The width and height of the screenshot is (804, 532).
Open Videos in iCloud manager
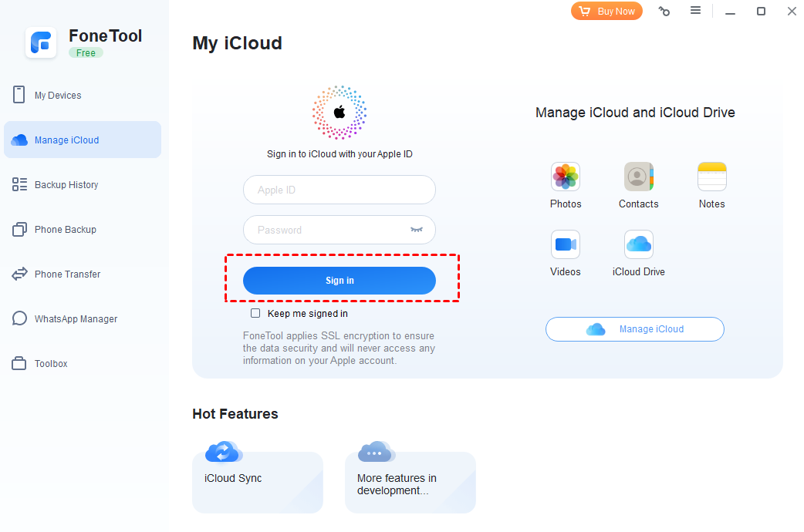(x=566, y=244)
